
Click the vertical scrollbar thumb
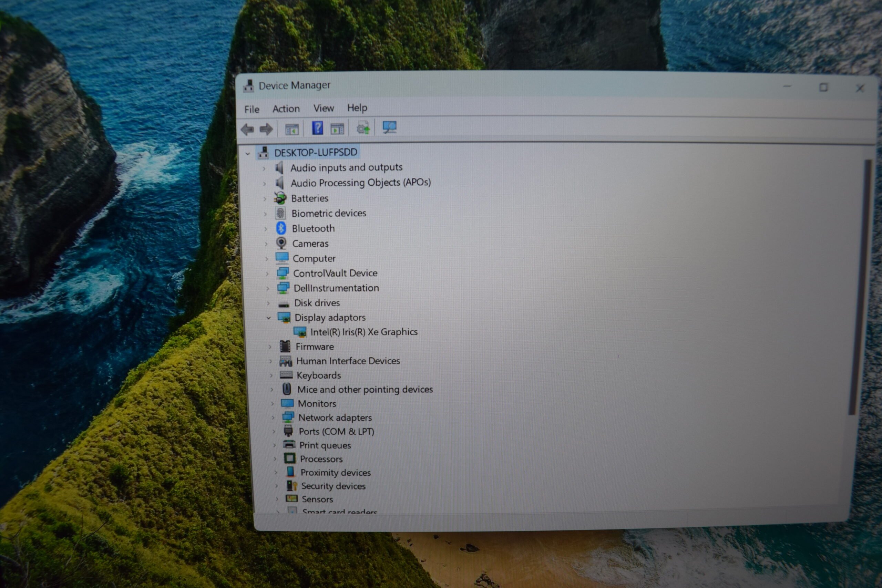860,288
